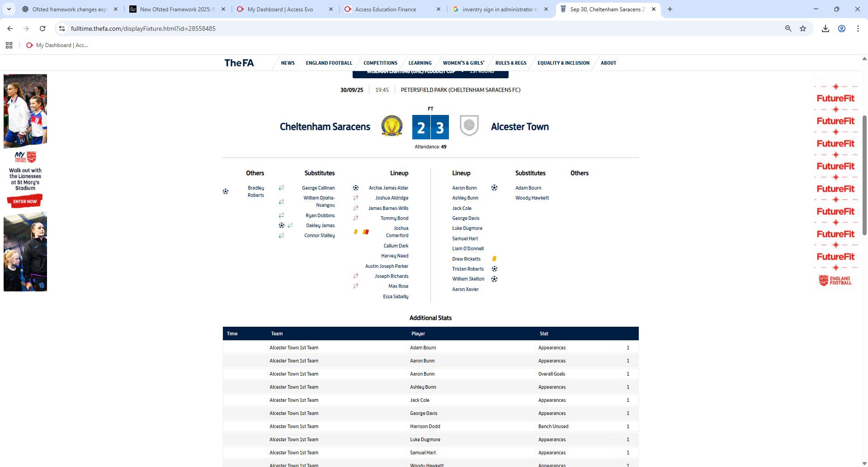Viewport: 868px width, 467px height.
Task: Click The FA logo
Action: click(239, 63)
